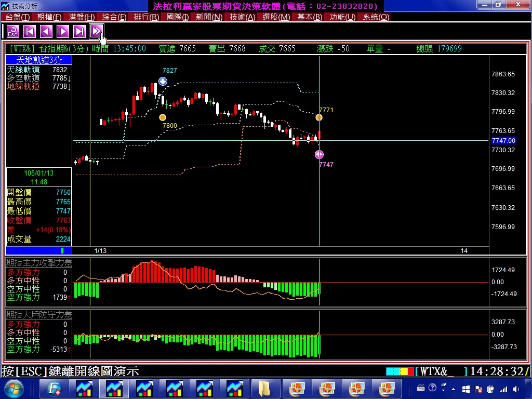Open the 技術(A) menu
Image resolution: width=532 pixels, height=399 pixels.
pyautogui.click(x=242, y=17)
